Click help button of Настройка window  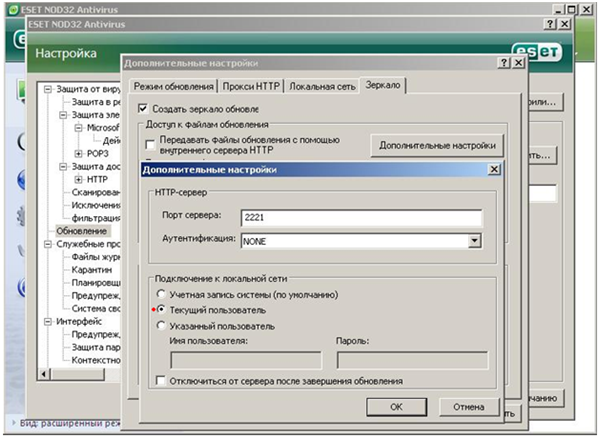click(550, 24)
